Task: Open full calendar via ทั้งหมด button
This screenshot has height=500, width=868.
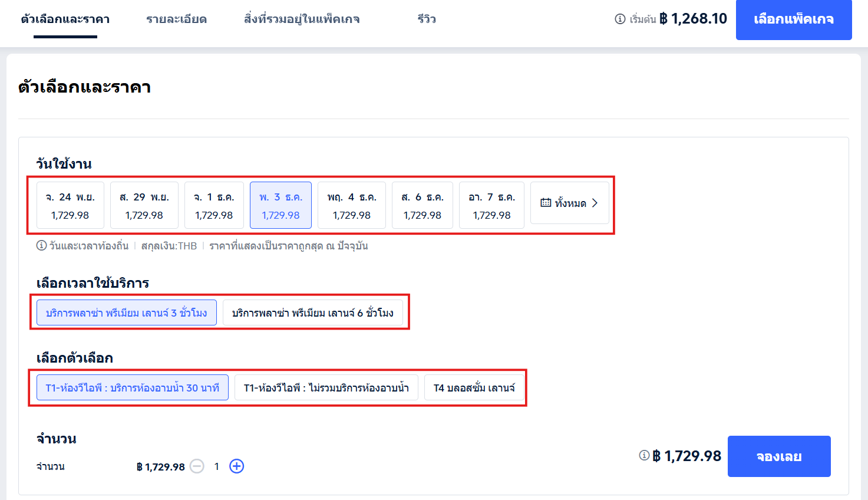Action: (569, 203)
